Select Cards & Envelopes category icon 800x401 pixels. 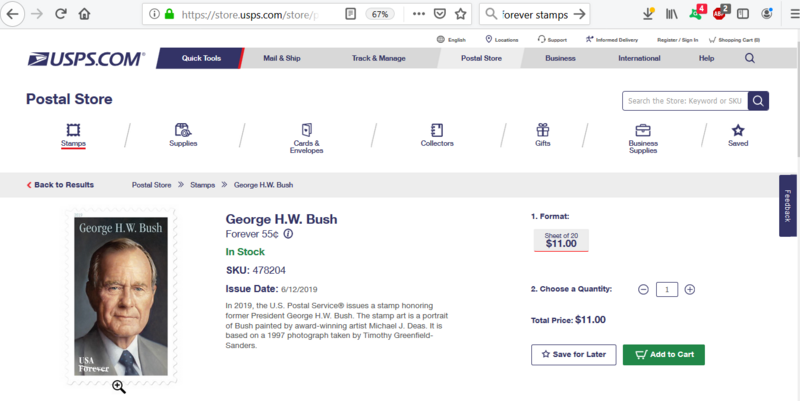tap(306, 138)
